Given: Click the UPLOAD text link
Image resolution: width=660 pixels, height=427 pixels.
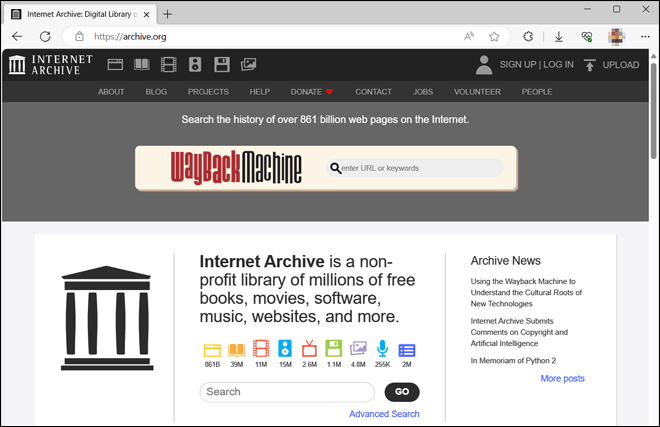Looking at the screenshot, I should pos(621,65).
